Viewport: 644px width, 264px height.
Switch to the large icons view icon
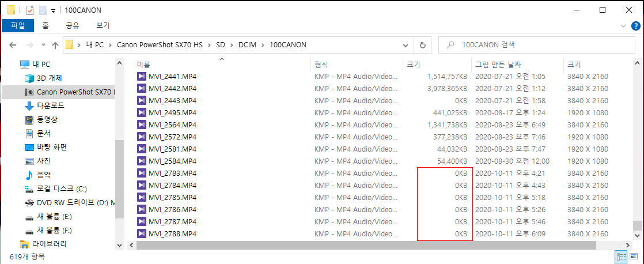pyautogui.click(x=633, y=258)
